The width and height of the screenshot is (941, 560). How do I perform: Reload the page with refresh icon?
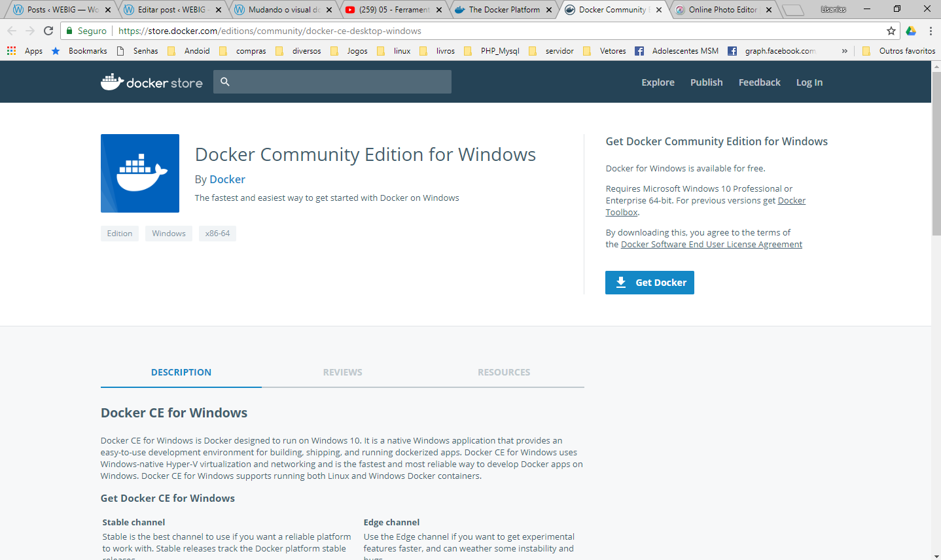[x=48, y=31]
